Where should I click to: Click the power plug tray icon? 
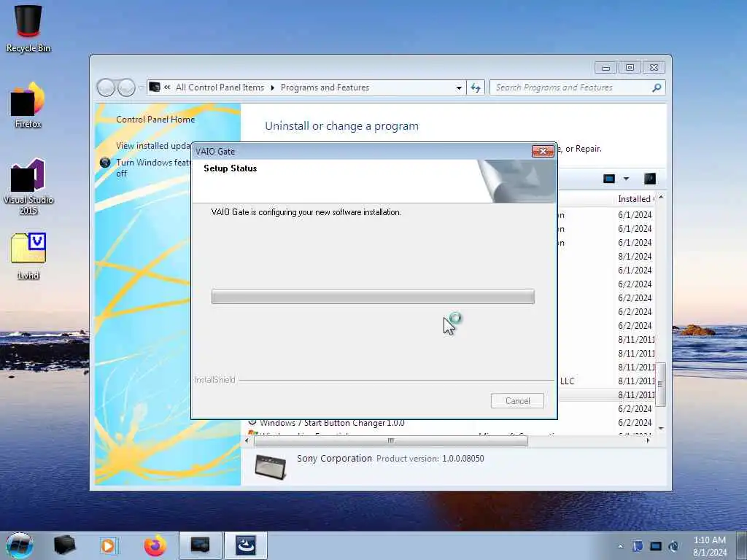[673, 546]
